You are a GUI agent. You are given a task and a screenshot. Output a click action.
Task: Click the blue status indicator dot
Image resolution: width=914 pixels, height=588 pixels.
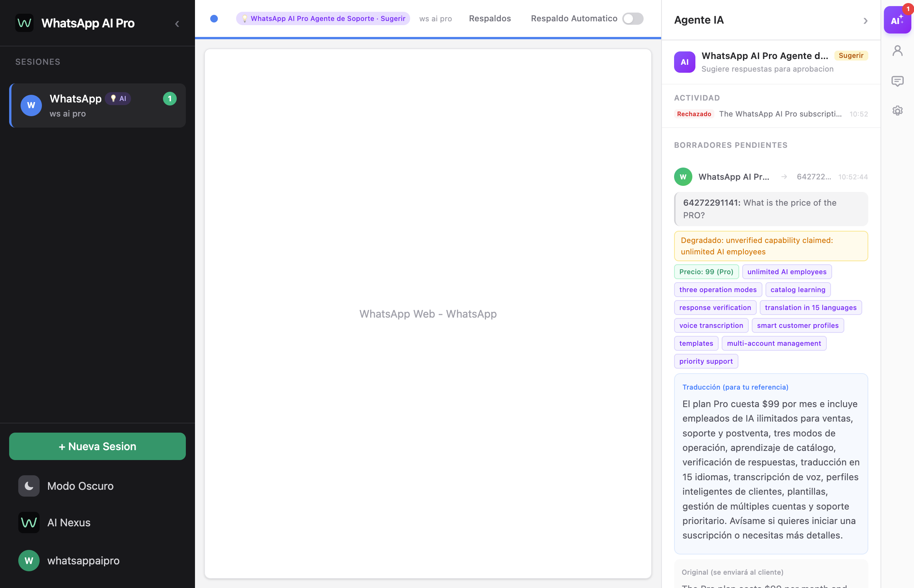214,19
